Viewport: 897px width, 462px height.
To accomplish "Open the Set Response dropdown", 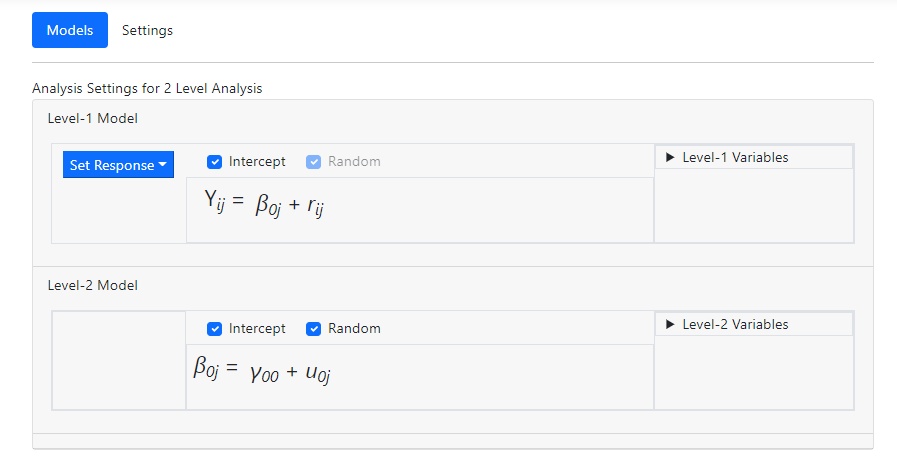I will [x=118, y=165].
